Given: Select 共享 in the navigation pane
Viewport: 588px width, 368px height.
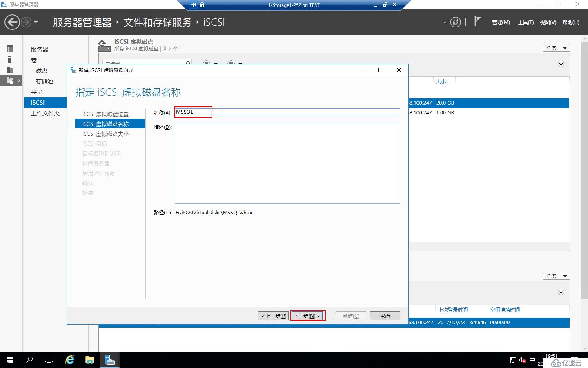Looking at the screenshot, I should coord(37,92).
